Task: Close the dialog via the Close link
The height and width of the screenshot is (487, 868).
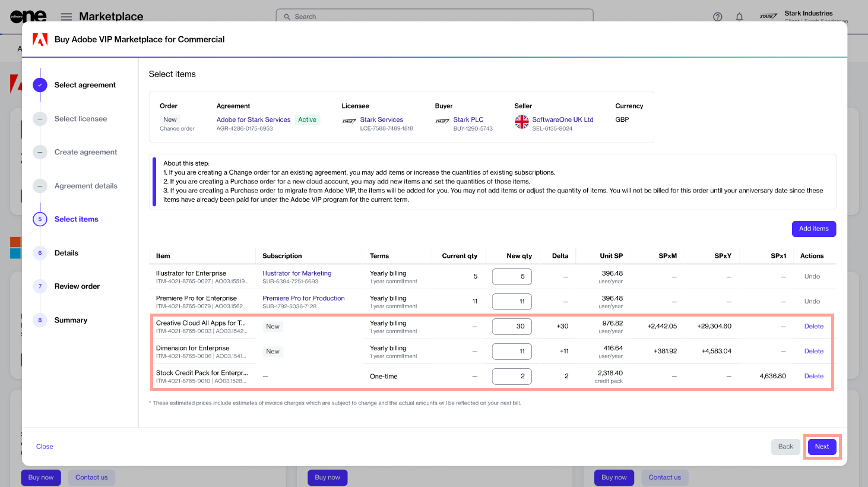Action: point(45,447)
